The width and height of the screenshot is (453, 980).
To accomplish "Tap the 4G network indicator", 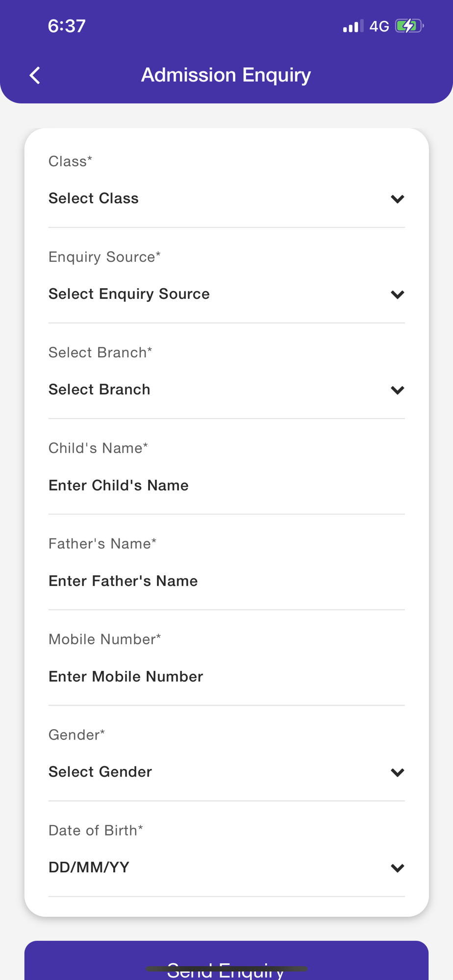I will coord(379,26).
